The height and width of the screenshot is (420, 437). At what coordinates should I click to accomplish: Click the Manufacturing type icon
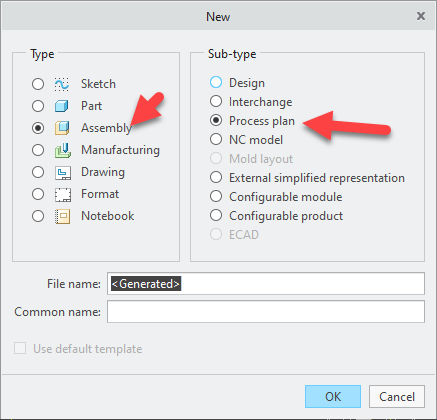coord(63,150)
